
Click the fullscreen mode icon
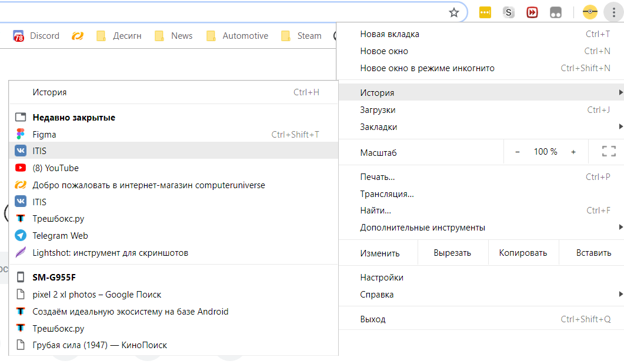click(609, 151)
